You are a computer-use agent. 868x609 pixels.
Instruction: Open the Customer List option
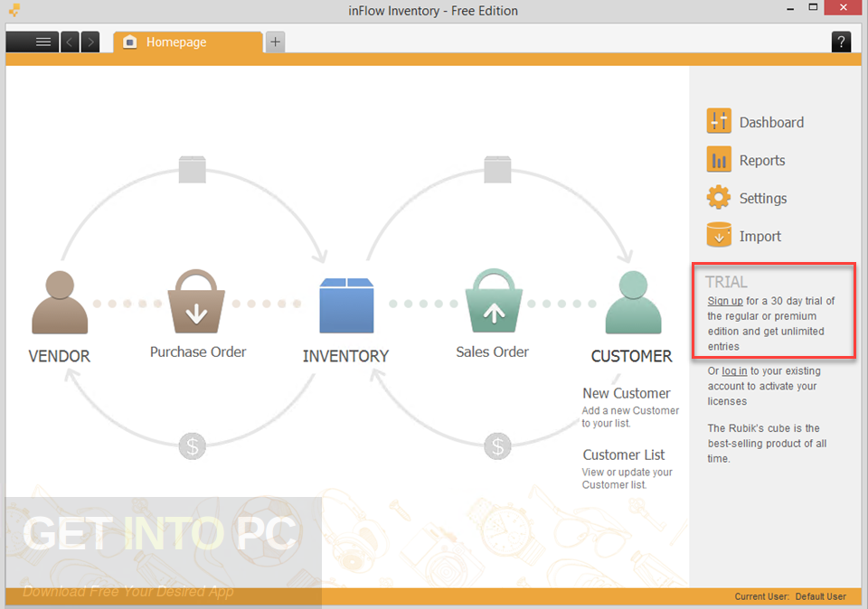pyautogui.click(x=623, y=454)
